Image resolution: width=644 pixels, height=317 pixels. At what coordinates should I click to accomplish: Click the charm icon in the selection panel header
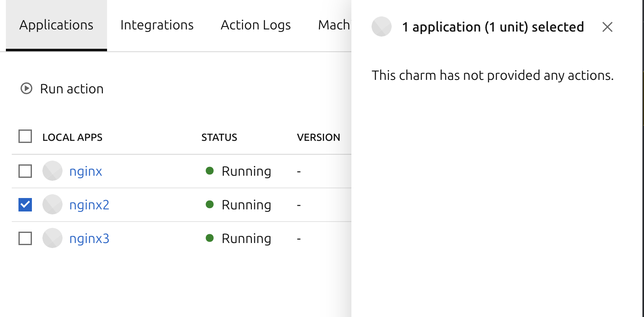click(381, 26)
